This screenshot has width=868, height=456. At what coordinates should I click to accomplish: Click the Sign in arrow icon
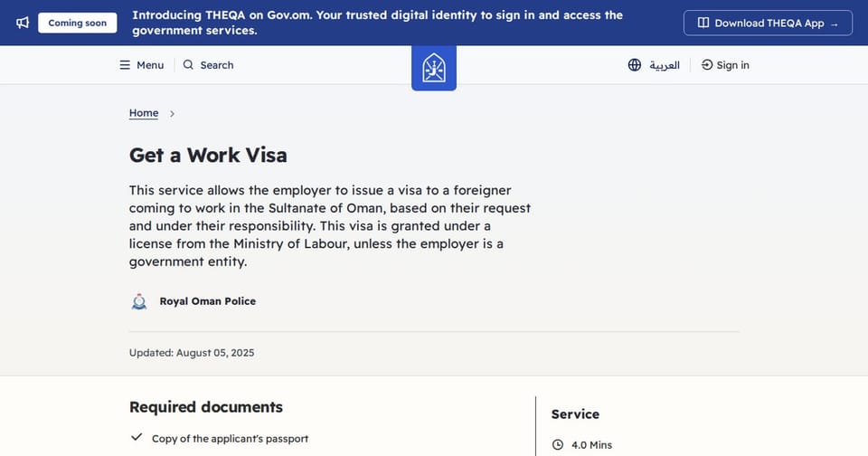click(707, 65)
